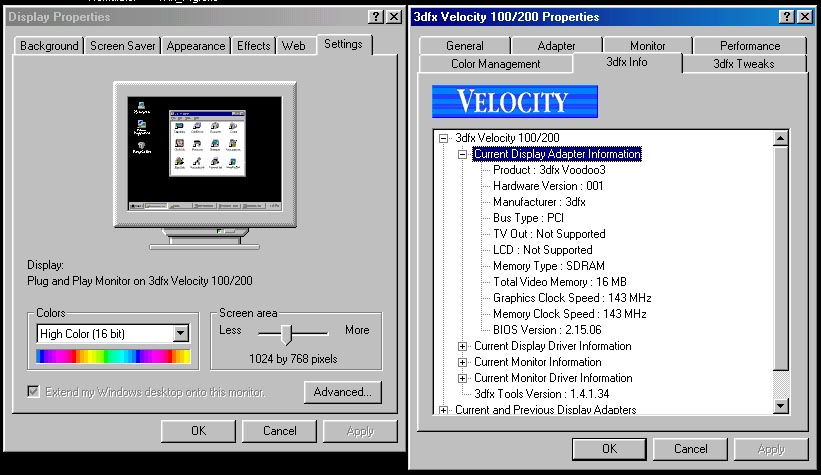The width and height of the screenshot is (821, 475).
Task: Expand Current Monitor Driver Information node
Action: pos(462,378)
